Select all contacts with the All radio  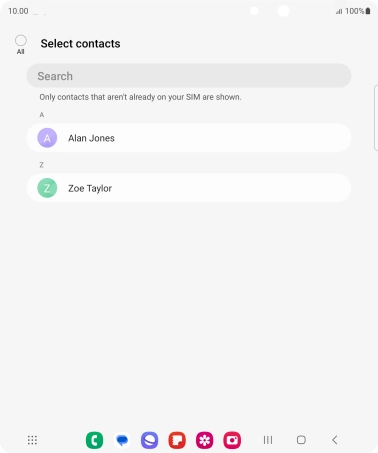coord(21,41)
